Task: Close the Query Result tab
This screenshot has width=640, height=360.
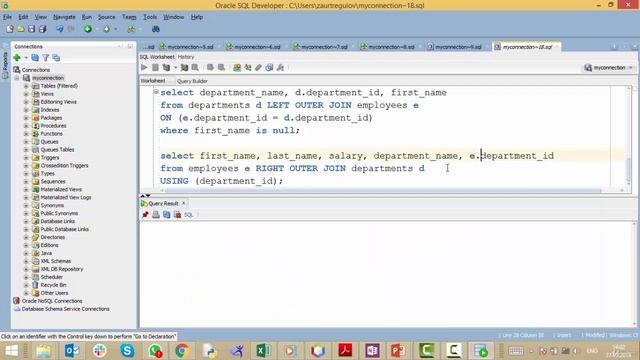Action: 184,203
